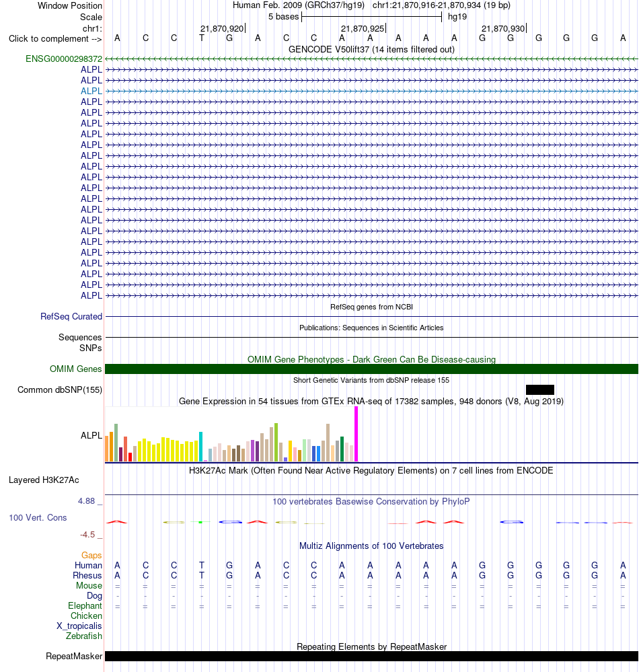Click the ALPL label beside the GTEx expression chart

click(91, 435)
